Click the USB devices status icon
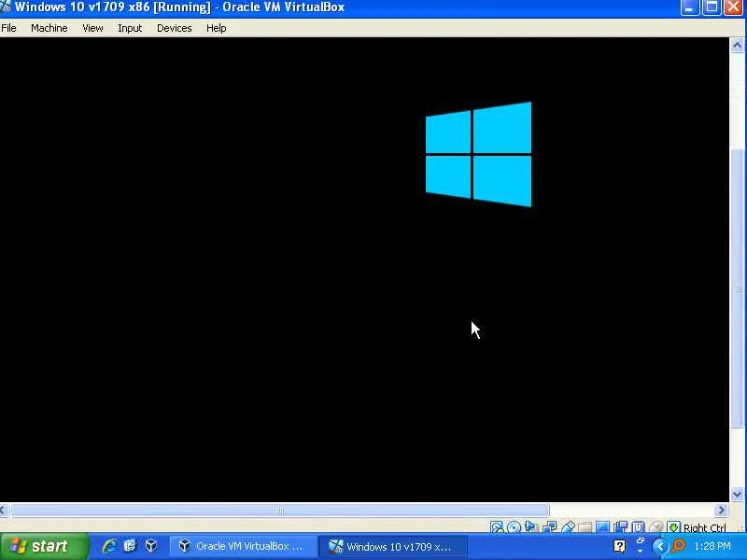Viewport: 747px width, 560px height. point(568,526)
